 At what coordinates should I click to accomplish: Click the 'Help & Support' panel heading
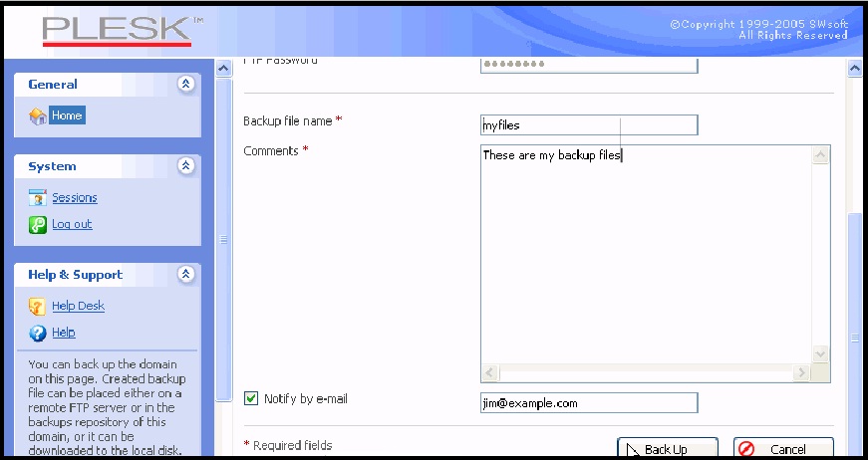click(76, 274)
